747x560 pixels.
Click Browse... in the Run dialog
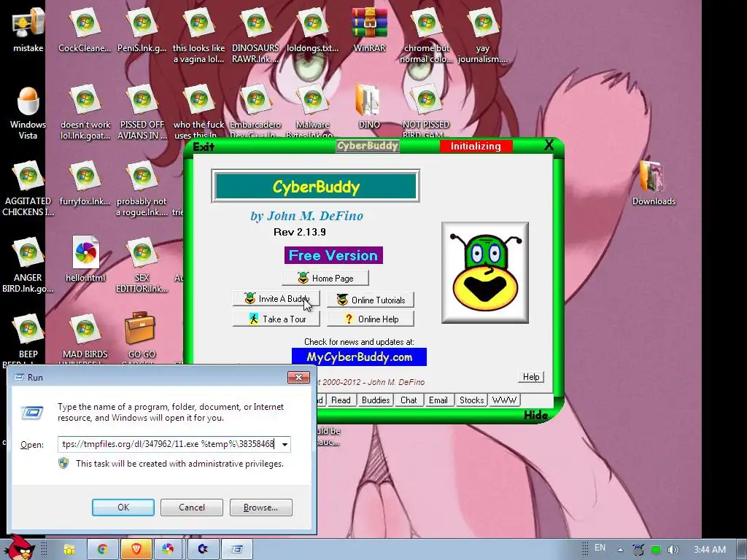(x=260, y=507)
